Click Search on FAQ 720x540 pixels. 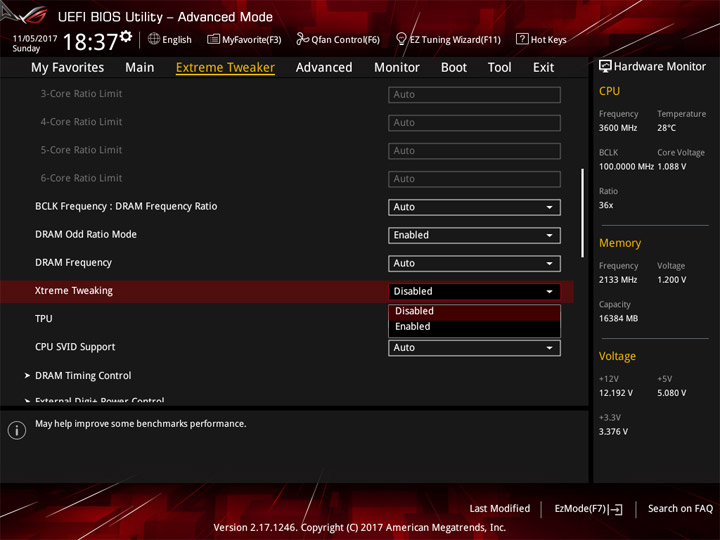(x=680, y=509)
